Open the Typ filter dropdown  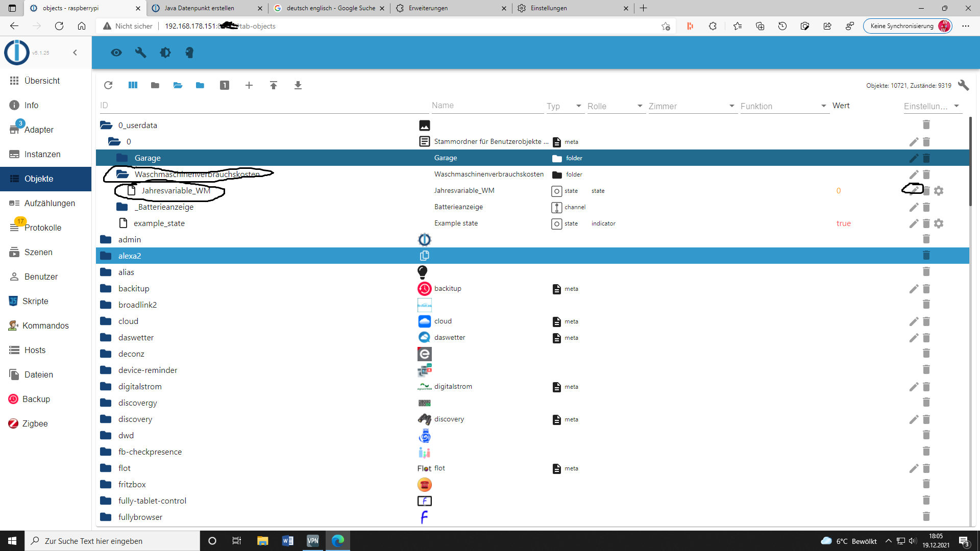565,106
